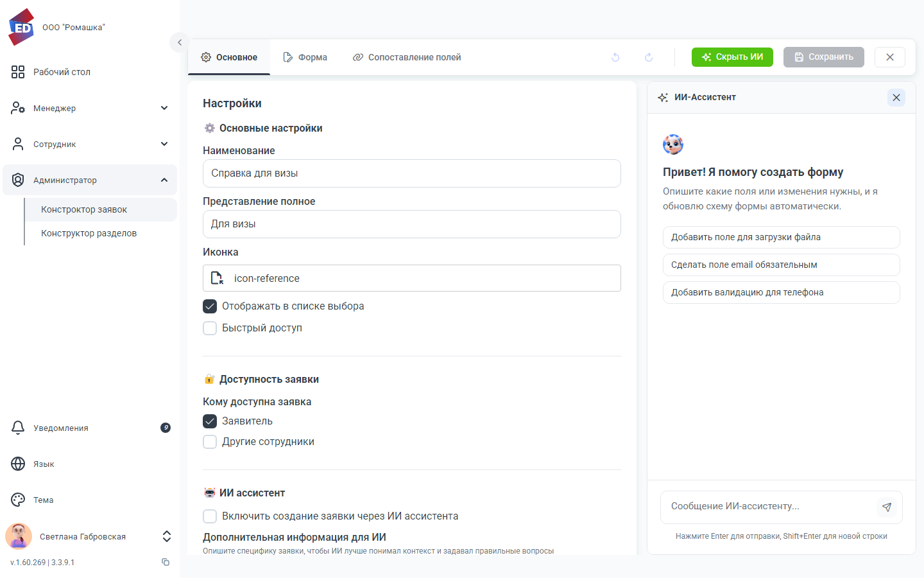The height and width of the screenshot is (578, 924).
Task: Expand the Менеджер menu chevron
Action: [x=164, y=108]
